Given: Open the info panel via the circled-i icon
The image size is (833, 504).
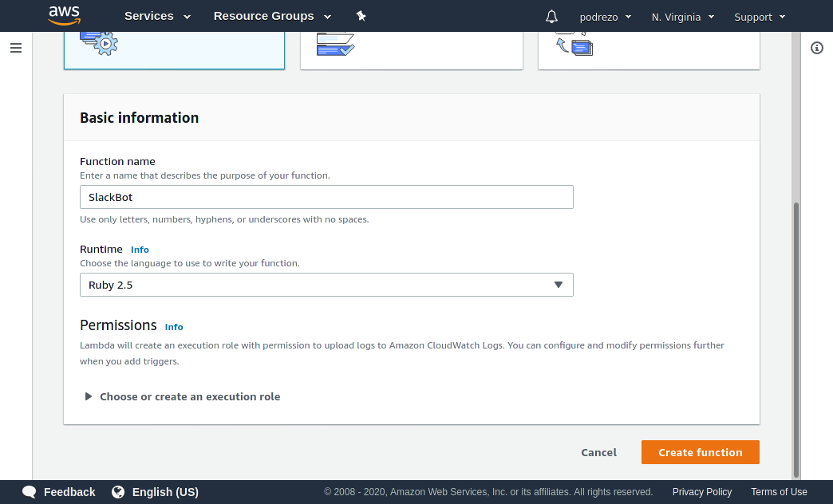Looking at the screenshot, I should tap(816, 48).
